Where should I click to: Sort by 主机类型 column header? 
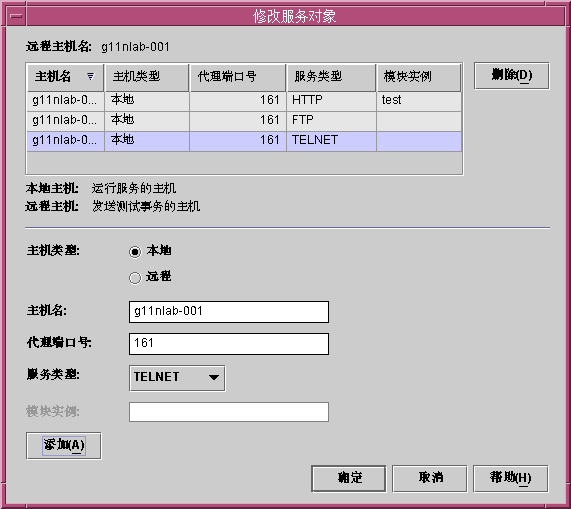(147, 77)
